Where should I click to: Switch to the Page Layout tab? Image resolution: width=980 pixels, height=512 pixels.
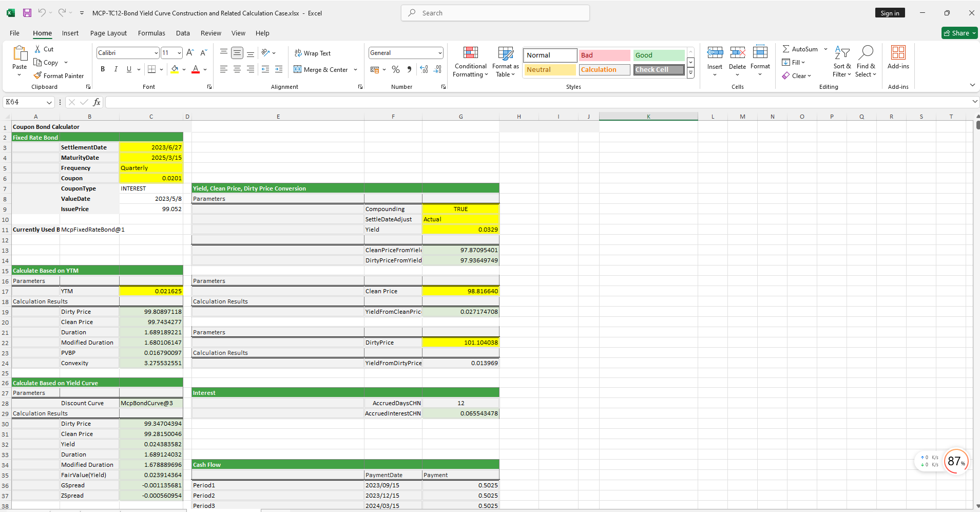point(108,33)
